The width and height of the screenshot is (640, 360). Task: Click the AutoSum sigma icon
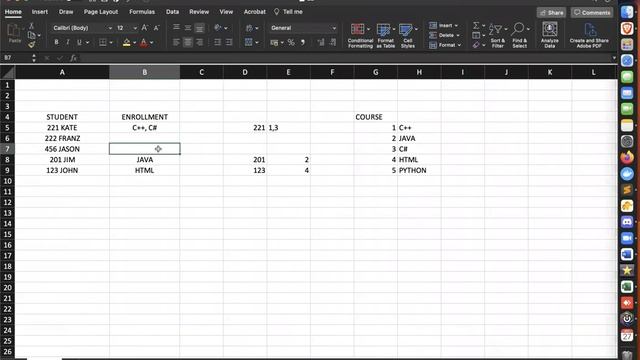point(476,25)
